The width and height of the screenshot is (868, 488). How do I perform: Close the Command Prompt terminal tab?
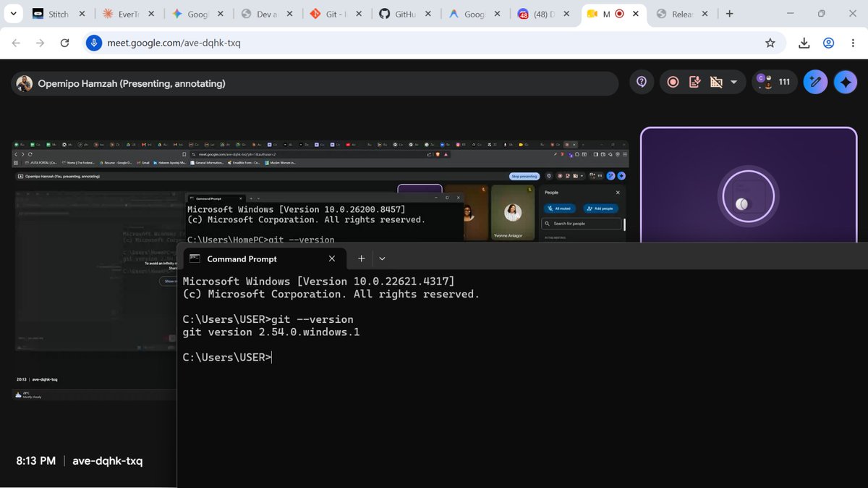coord(332,258)
